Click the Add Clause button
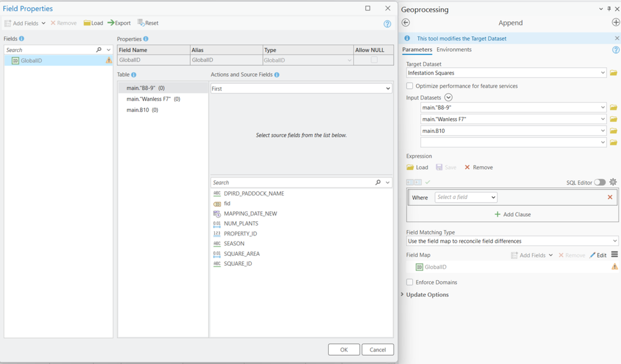The width and height of the screenshot is (621, 364). 512,214
